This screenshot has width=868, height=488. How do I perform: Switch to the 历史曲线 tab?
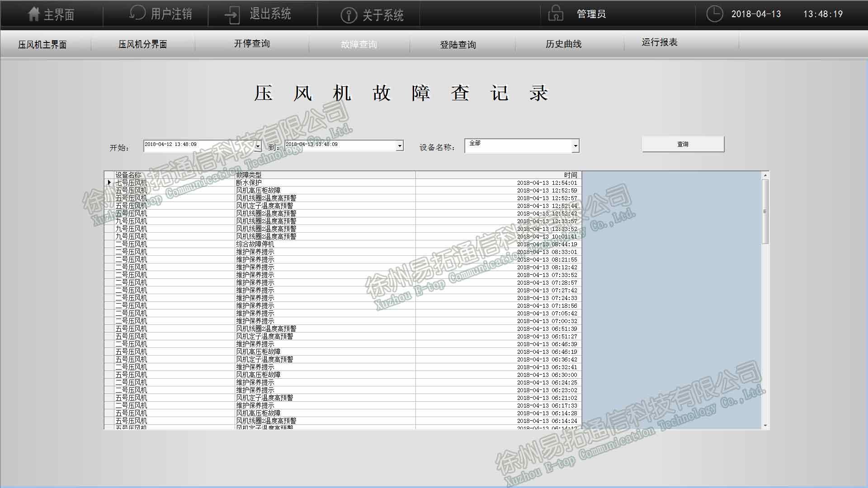pyautogui.click(x=563, y=44)
